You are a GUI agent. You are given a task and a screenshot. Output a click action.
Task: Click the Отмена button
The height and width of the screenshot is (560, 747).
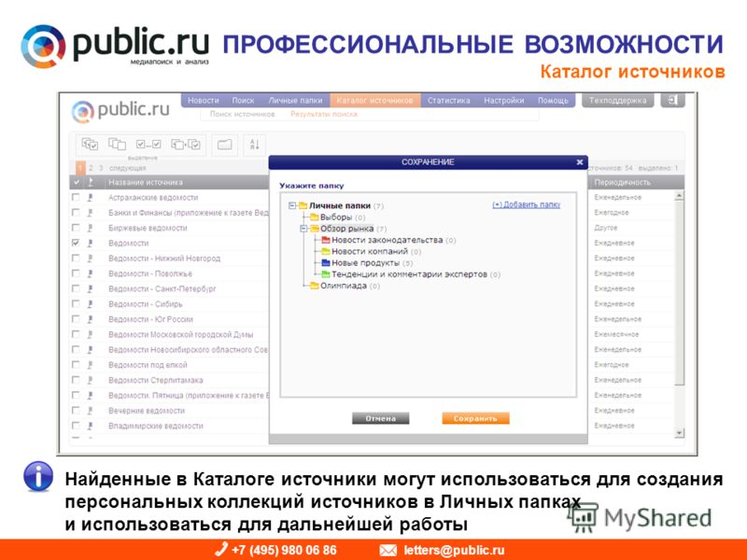pos(381,418)
